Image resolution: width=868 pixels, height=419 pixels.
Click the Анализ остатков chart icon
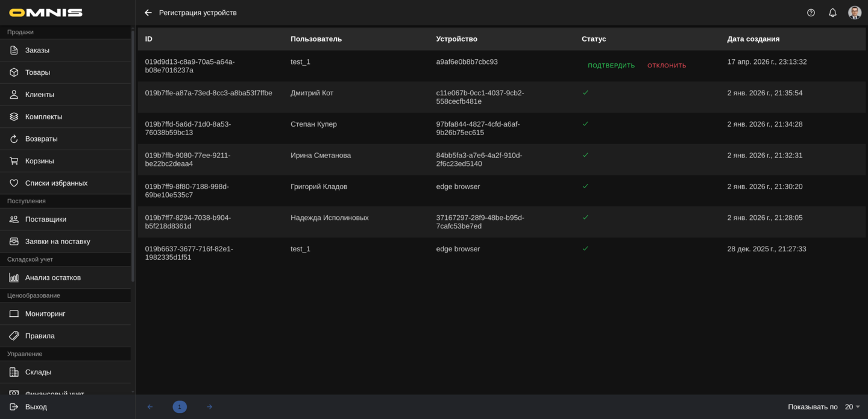click(14, 278)
